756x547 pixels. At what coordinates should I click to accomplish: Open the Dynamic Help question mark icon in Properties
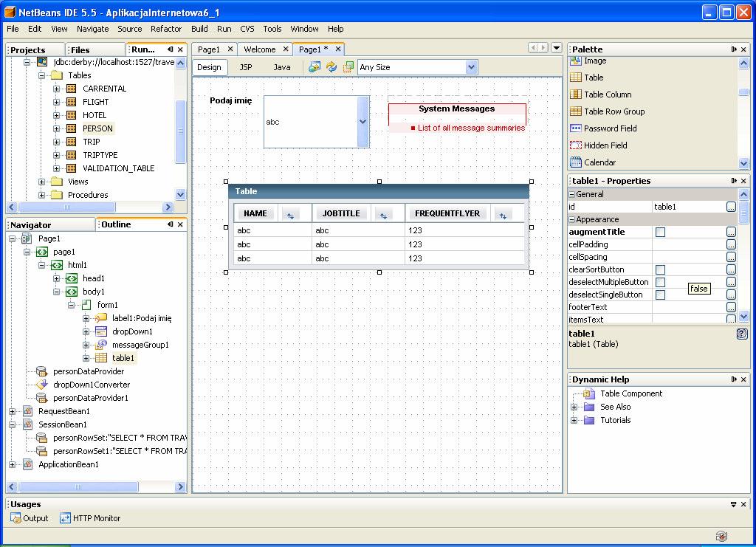(742, 334)
